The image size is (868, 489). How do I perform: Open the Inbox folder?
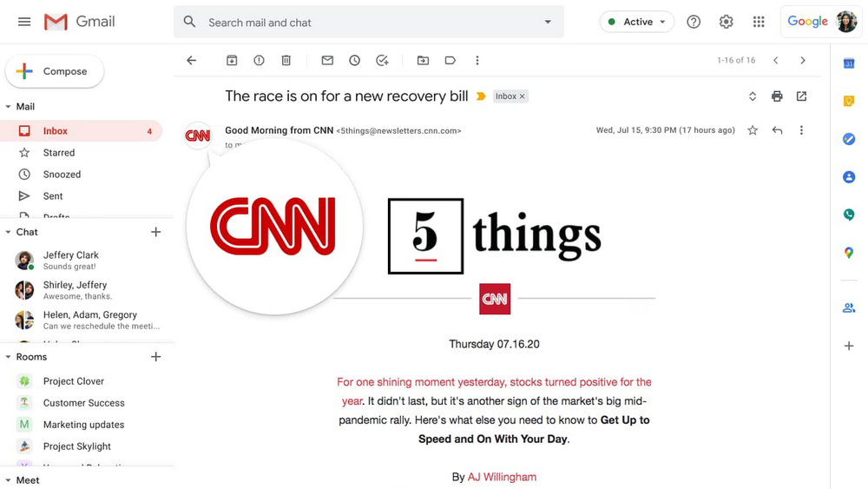(82, 130)
